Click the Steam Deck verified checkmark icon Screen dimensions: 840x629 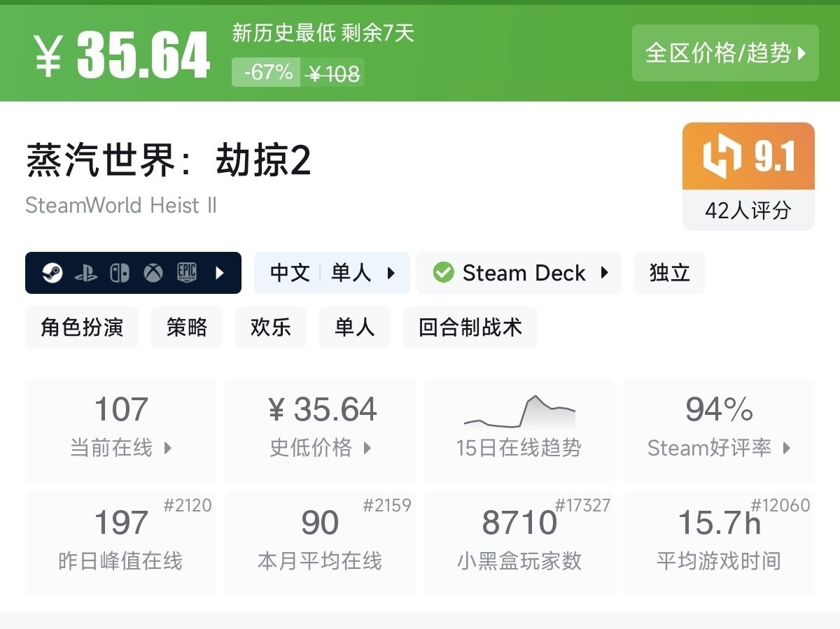pos(443,273)
